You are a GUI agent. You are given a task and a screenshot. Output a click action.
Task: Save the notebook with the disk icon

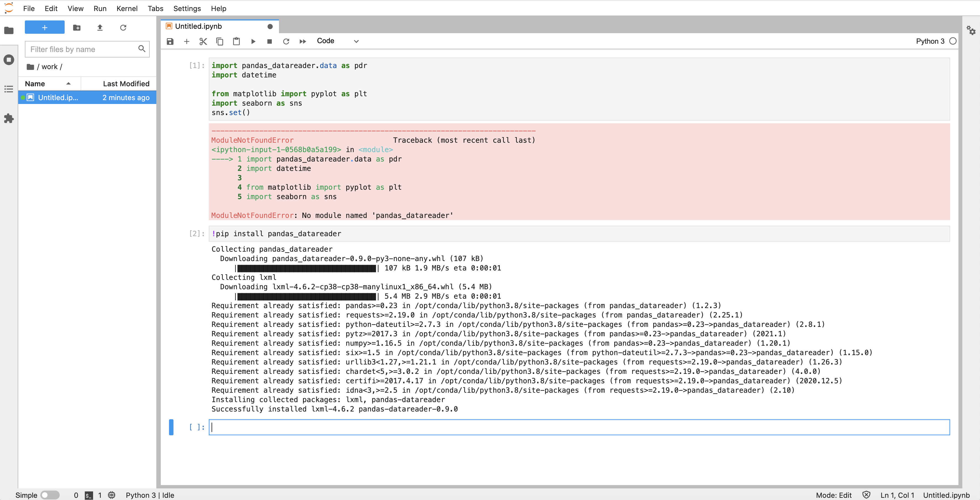coord(170,41)
